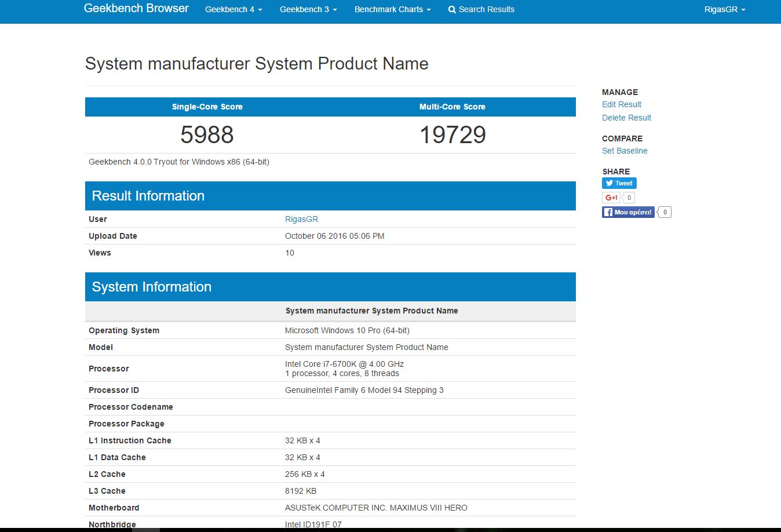Image resolution: width=781 pixels, height=532 pixels.
Task: Click the MANAGE sidebar heading
Action: coord(620,92)
